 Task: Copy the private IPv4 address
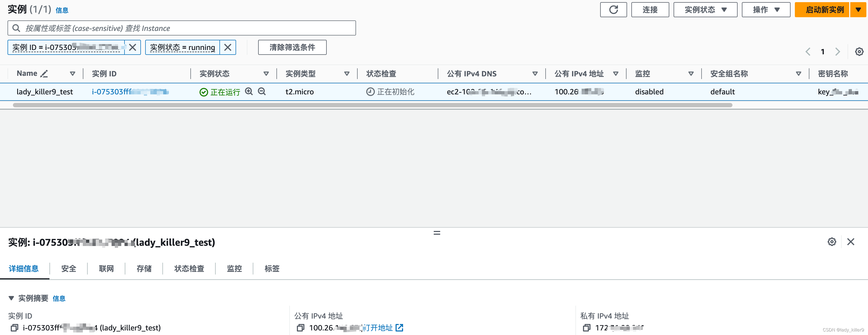point(586,327)
